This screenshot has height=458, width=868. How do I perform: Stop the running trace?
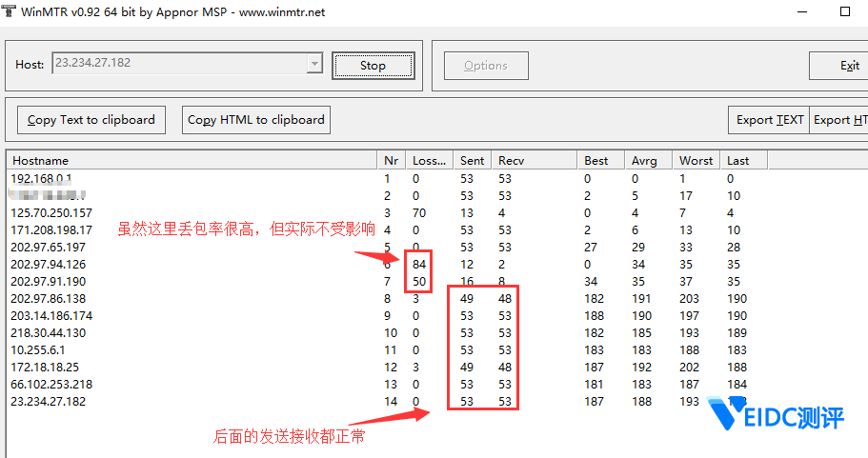pyautogui.click(x=373, y=66)
